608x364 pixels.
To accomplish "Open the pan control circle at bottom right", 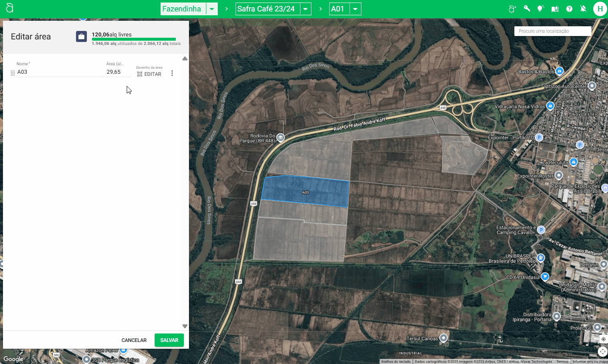I will [602, 351].
